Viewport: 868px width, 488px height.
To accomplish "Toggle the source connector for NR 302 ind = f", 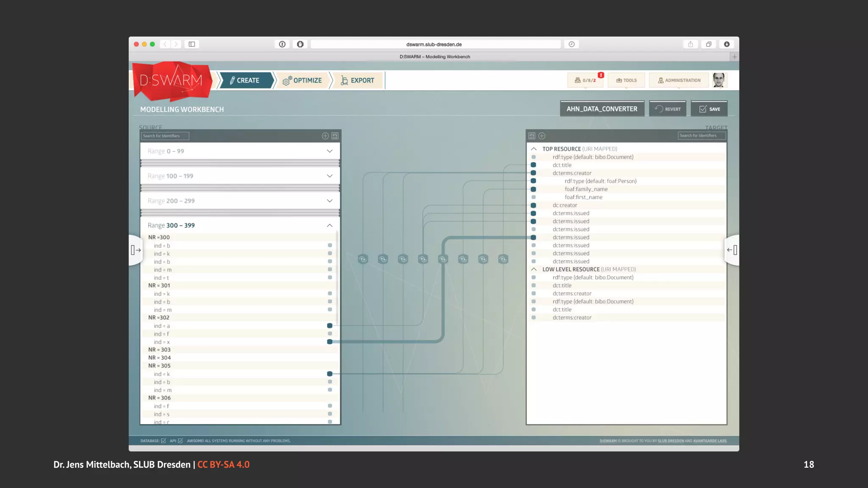I will 330,334.
